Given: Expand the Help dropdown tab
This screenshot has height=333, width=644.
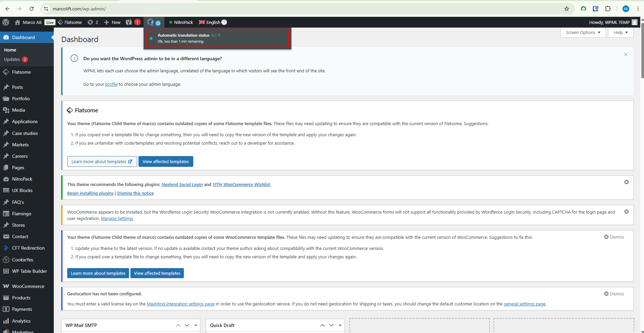Looking at the screenshot, I should [620, 33].
